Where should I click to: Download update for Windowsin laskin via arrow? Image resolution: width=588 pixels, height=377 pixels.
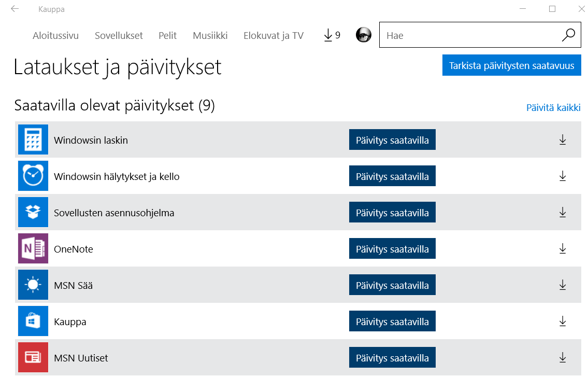click(x=563, y=140)
